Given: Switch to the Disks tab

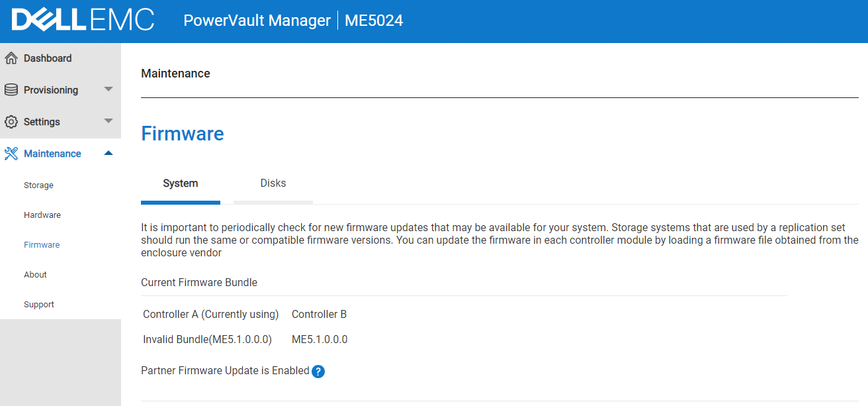Looking at the screenshot, I should [x=273, y=183].
